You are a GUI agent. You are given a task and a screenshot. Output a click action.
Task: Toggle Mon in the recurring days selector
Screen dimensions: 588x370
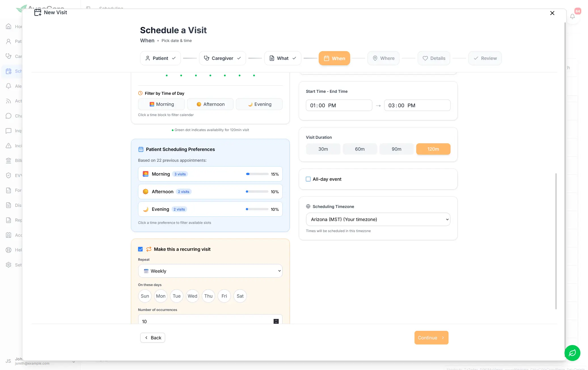click(x=160, y=296)
